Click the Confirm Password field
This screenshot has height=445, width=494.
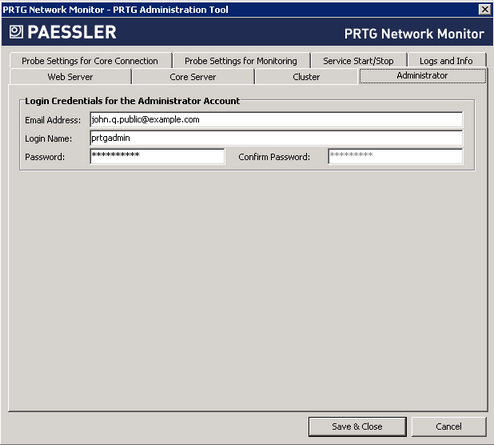tap(396, 156)
